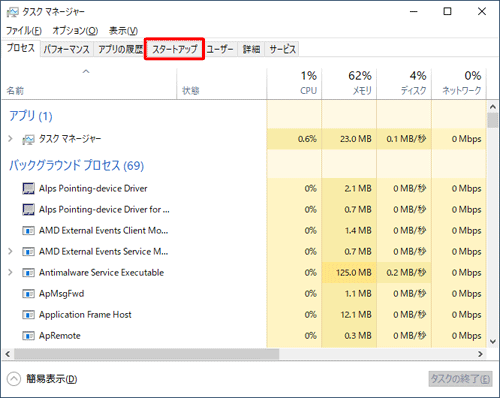This screenshot has height=398, width=500.
Task: Expand the Antimalware Service Executable row
Action: [10, 272]
